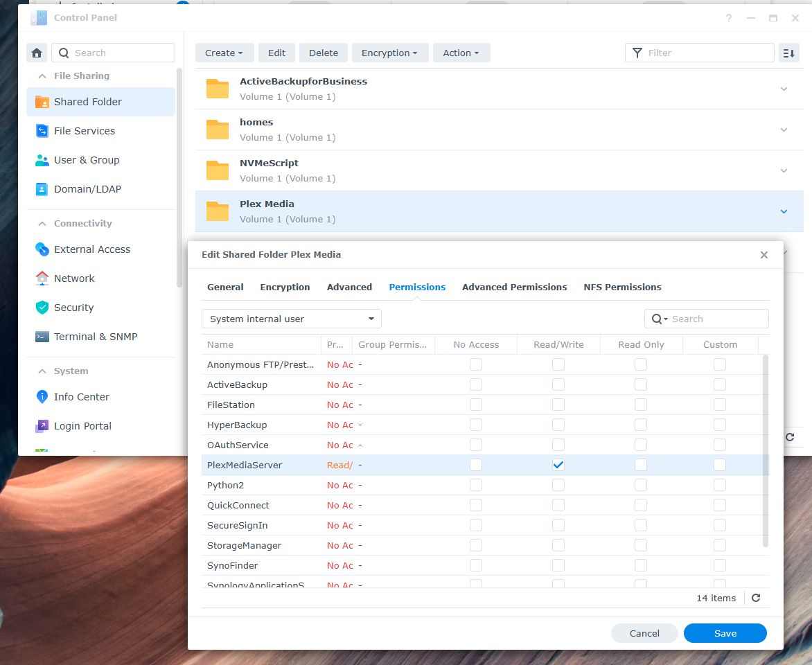Click the Name column header
The height and width of the screenshot is (665, 812).
click(261, 345)
